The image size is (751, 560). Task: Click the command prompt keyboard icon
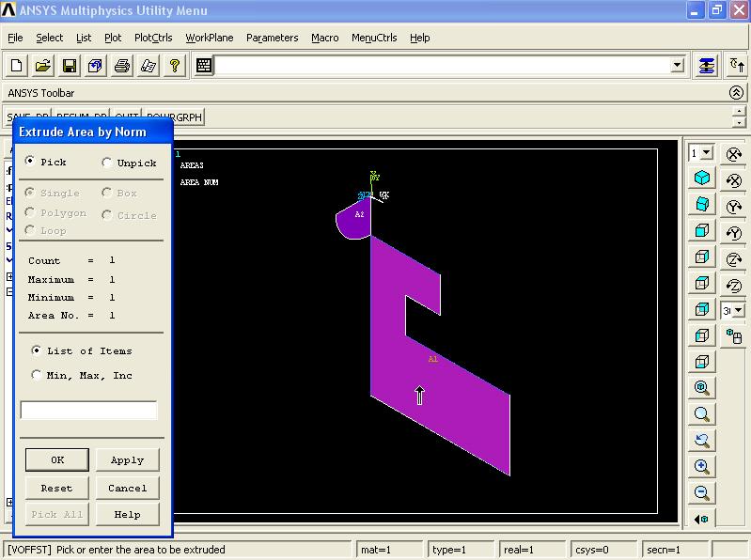pos(204,66)
